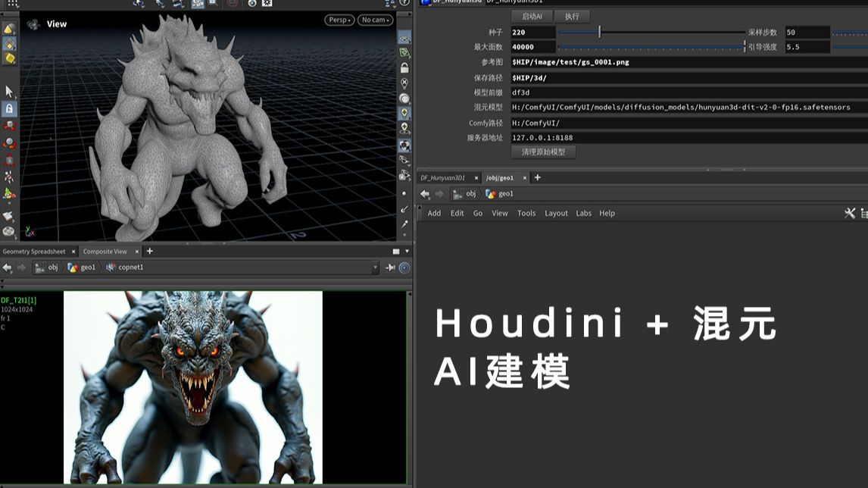This screenshot has height=488, width=868.
Task: Activate the Pose tool
Action: pos(9,177)
